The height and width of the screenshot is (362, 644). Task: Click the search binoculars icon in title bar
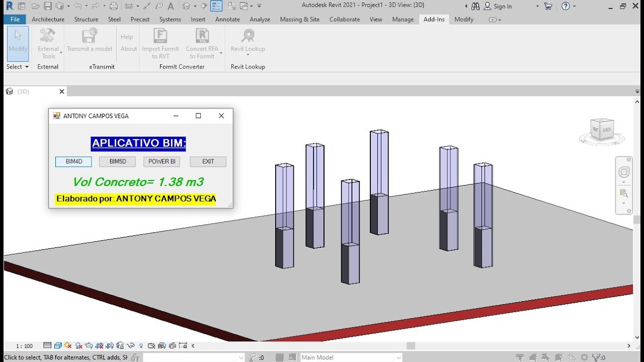point(476,6)
